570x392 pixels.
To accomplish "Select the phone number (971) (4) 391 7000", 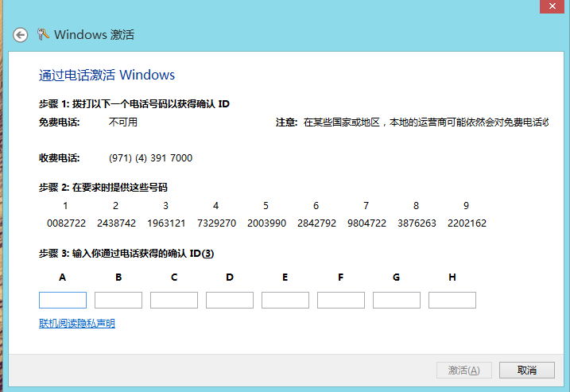I will coord(150,158).
